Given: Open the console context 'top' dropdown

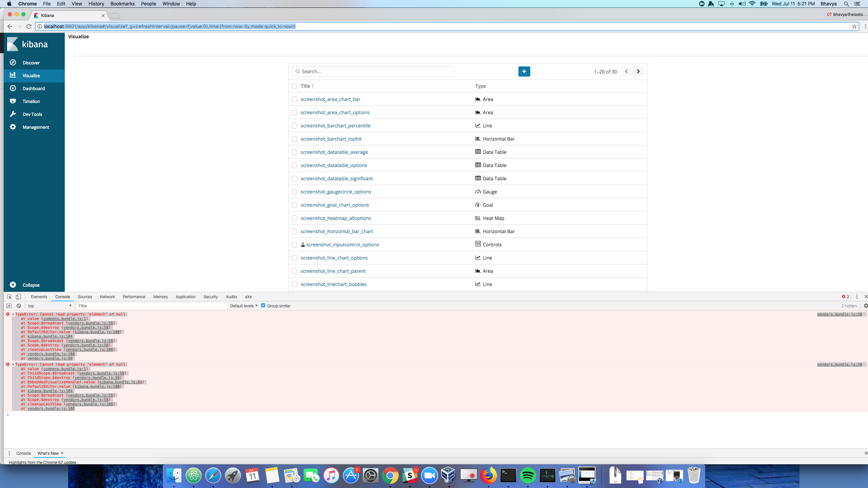Looking at the screenshot, I should pos(50,306).
